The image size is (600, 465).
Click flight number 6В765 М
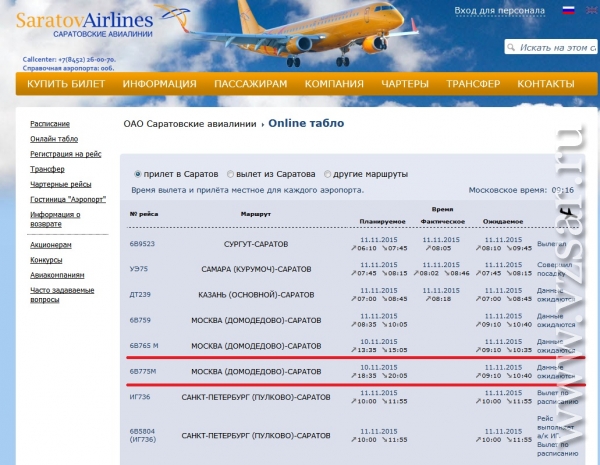144,346
